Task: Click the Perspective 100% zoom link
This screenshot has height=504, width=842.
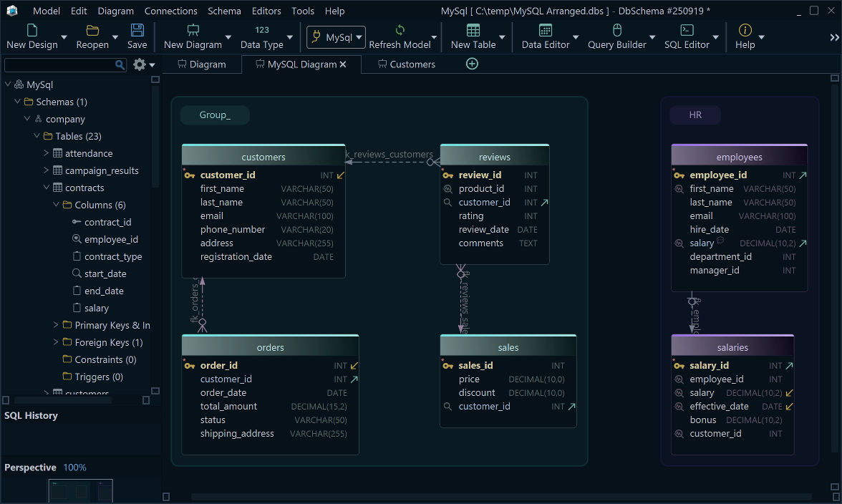Action: [x=74, y=467]
